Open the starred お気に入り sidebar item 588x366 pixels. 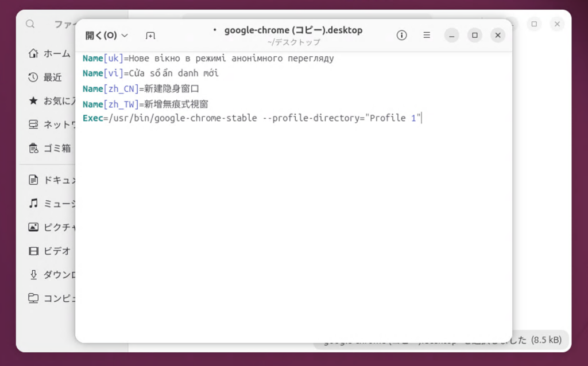[52, 101]
